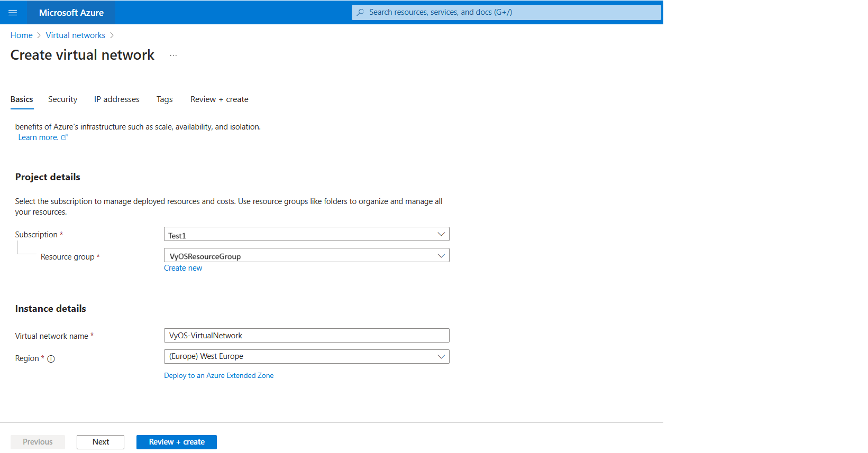Switch to the Security tab
The width and height of the screenshot is (868, 453).
(62, 99)
